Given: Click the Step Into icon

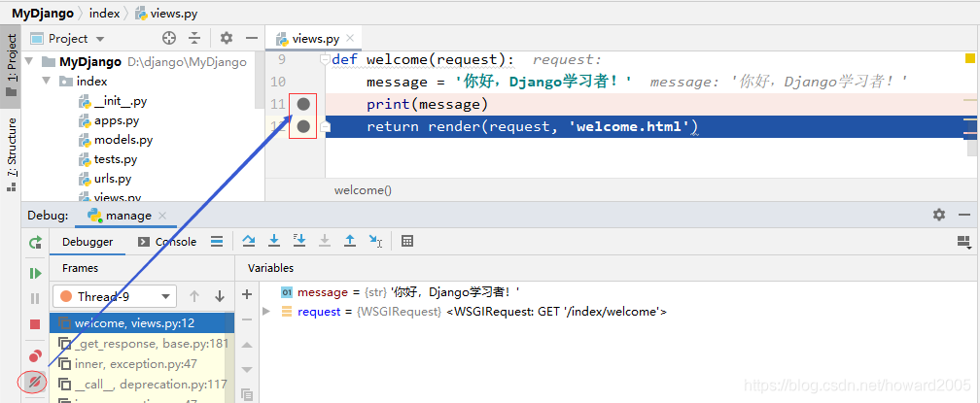Looking at the screenshot, I should pos(274,241).
